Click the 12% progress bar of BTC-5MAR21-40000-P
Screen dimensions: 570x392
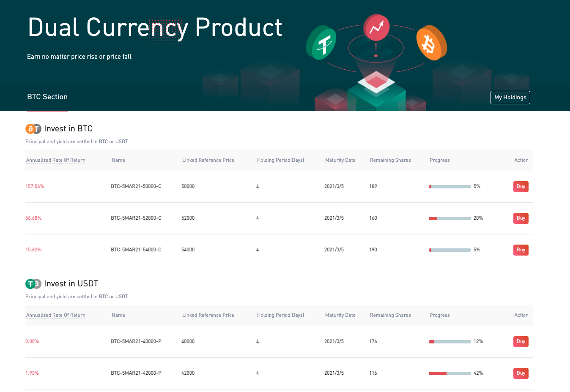(450, 342)
